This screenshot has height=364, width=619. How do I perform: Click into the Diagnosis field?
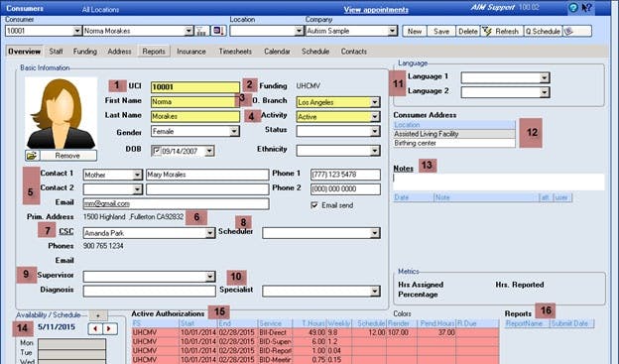pos(149,291)
